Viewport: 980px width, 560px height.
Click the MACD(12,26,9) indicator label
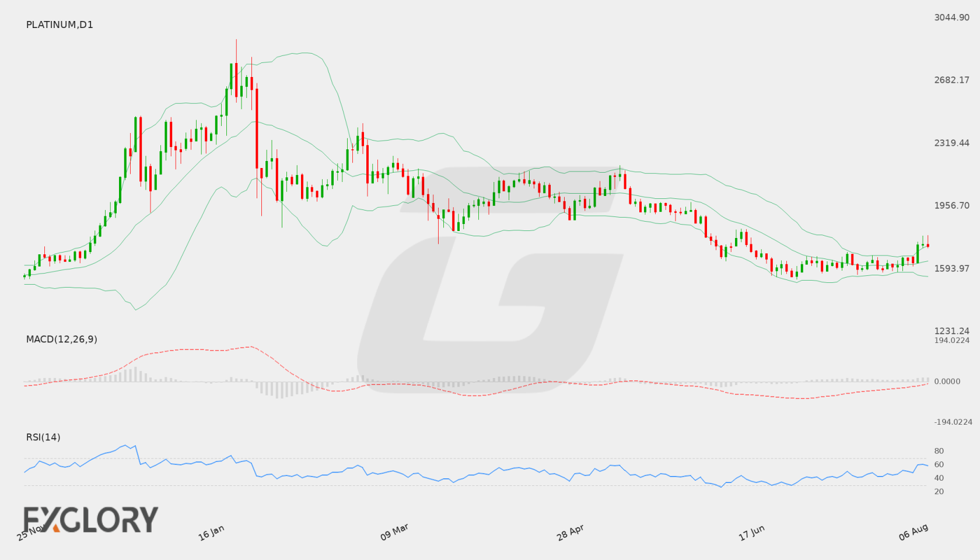pos(62,339)
